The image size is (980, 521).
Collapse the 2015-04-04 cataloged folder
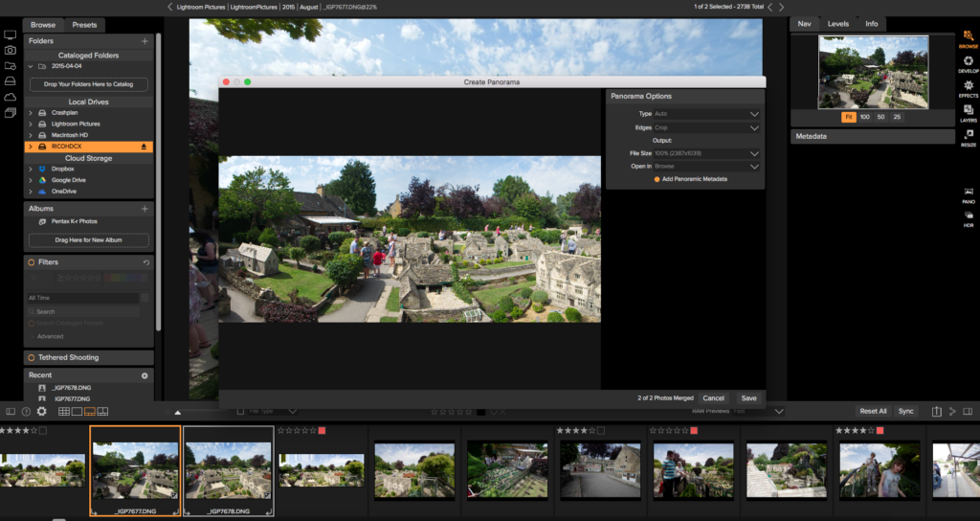(x=31, y=66)
